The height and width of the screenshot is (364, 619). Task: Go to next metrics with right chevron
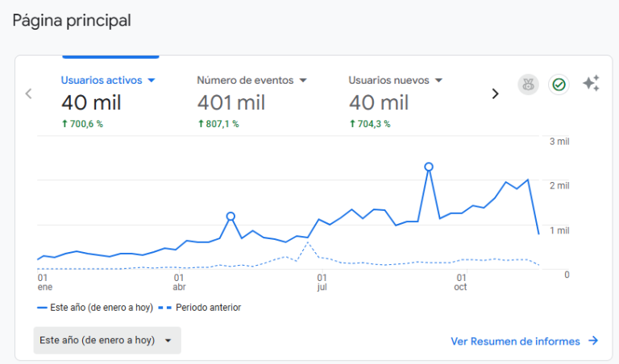[495, 94]
